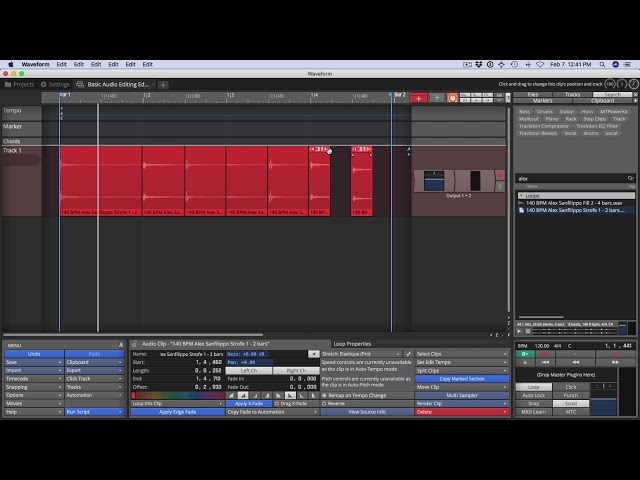Open macOS Spotlight search icon

[602, 64]
